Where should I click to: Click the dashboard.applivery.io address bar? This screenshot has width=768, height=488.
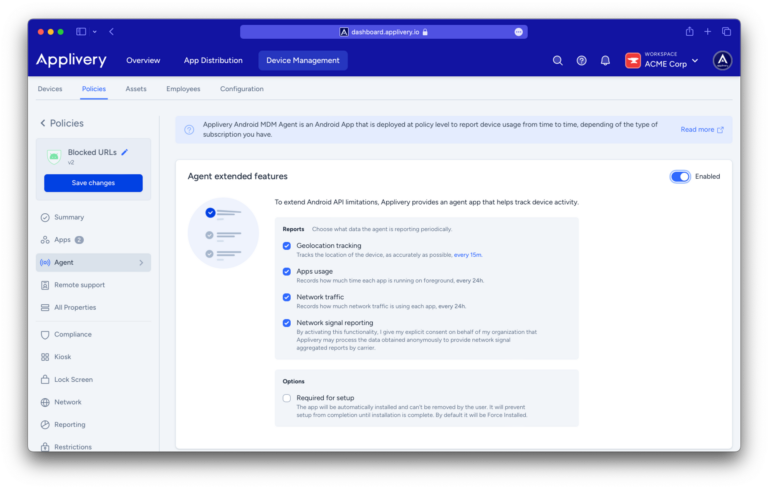pos(384,32)
